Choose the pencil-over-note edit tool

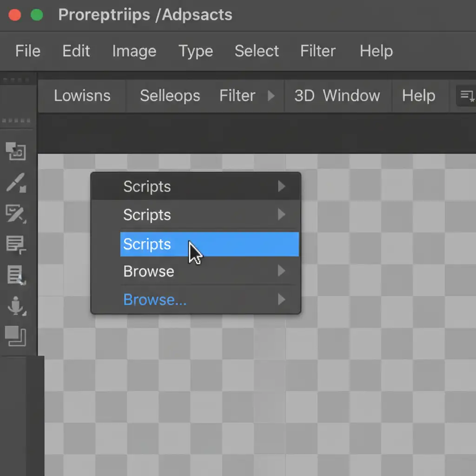tap(15, 213)
